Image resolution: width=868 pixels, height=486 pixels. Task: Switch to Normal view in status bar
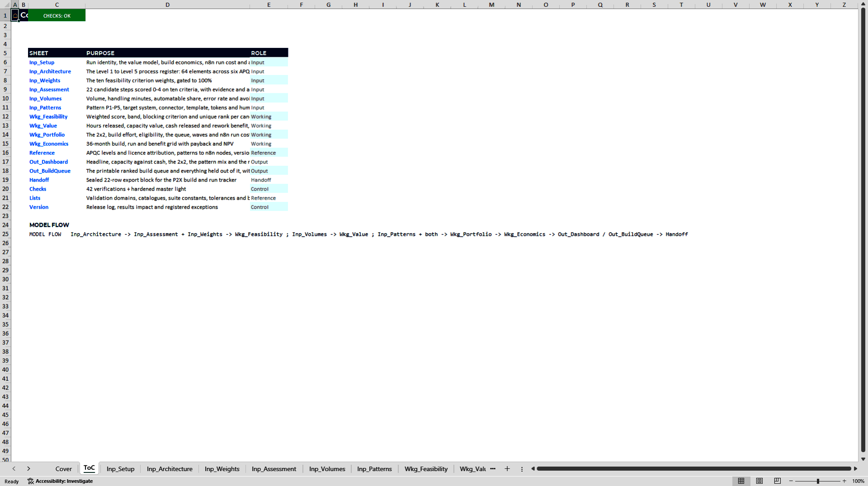[x=741, y=481]
